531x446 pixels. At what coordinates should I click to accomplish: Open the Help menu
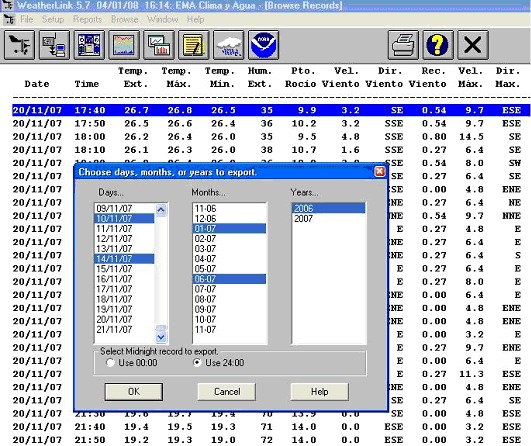pyautogui.click(x=195, y=19)
